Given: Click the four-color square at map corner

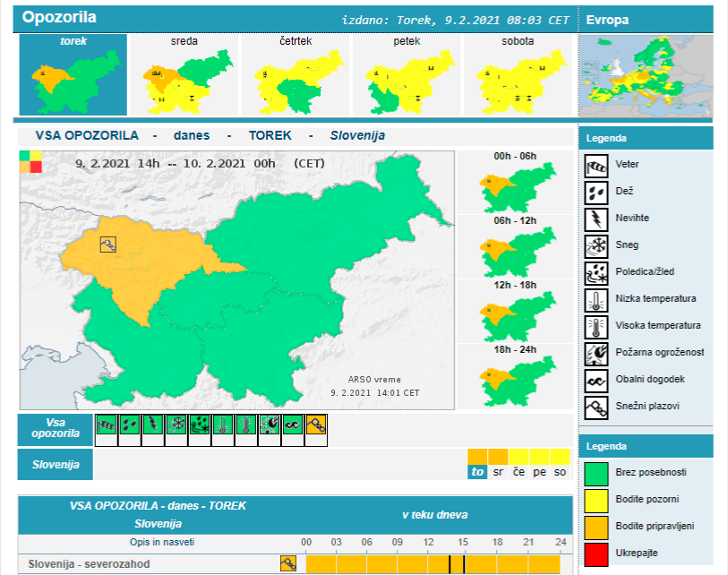Looking at the screenshot, I should tap(30, 161).
